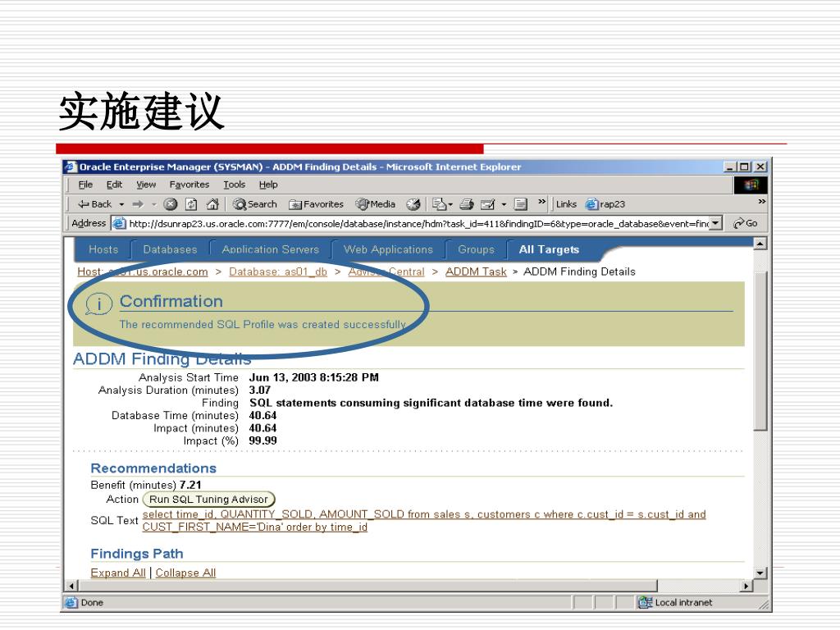Follow the ADDM Task breadcrumb link
The width and height of the screenshot is (840, 630).
[476, 272]
